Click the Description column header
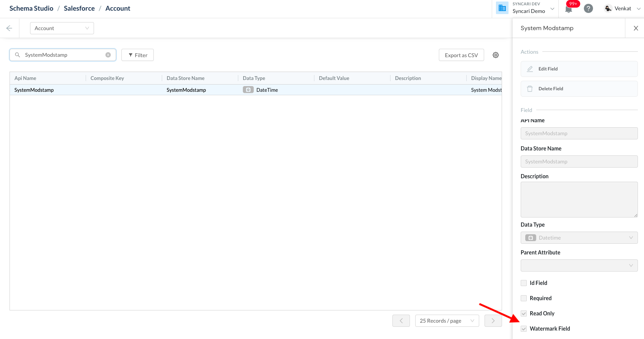Image resolution: width=644 pixels, height=339 pixels. pos(429,78)
